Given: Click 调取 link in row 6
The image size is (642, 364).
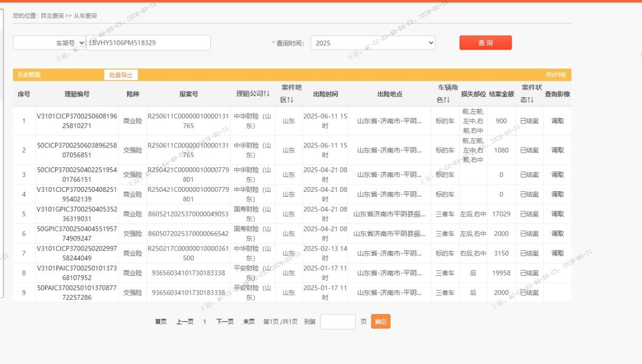Looking at the screenshot, I should [x=557, y=234].
